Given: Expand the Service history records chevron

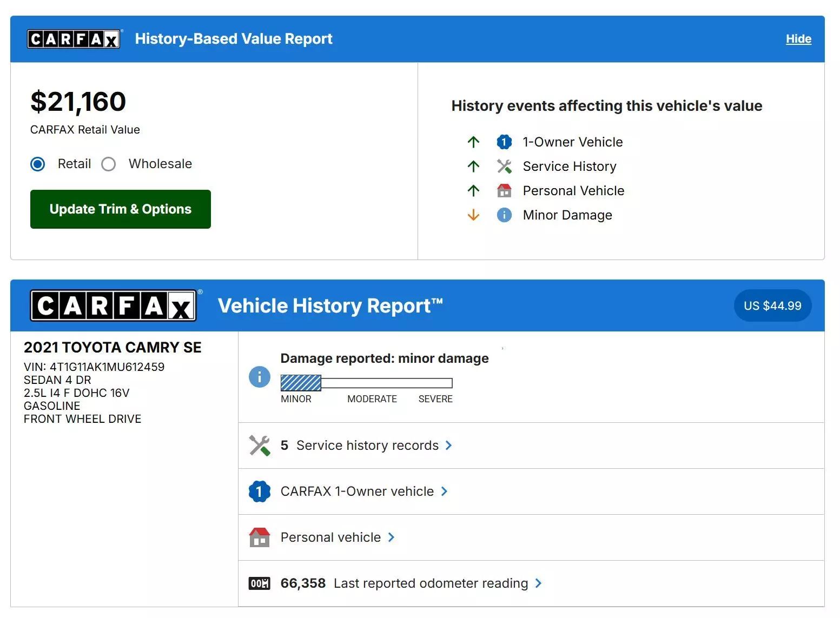Looking at the screenshot, I should [448, 446].
